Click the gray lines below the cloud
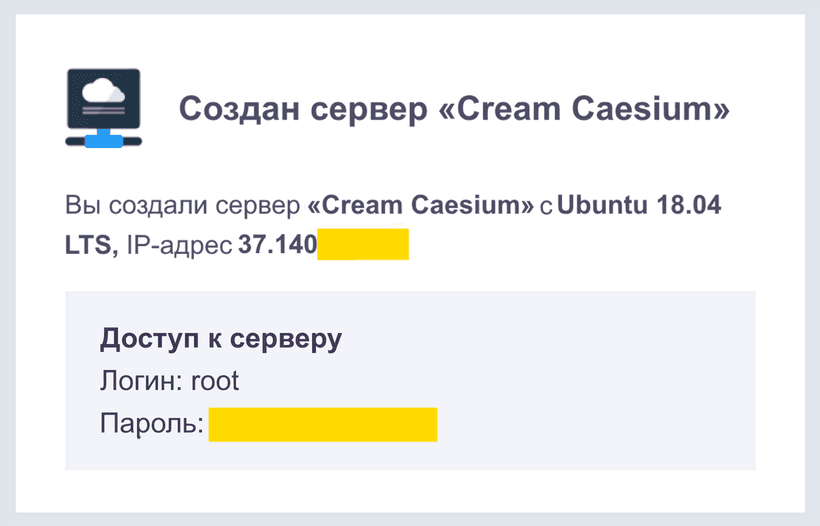820x526 pixels. coord(104,110)
